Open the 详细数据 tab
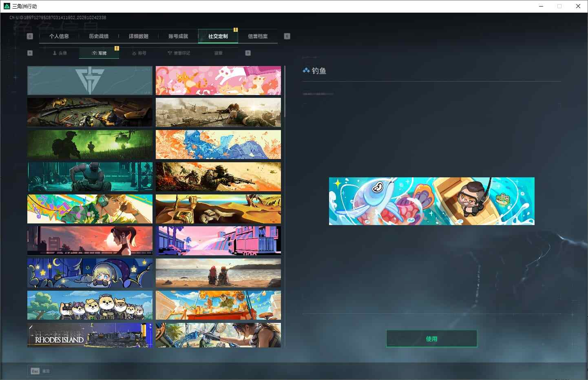Image resolution: width=588 pixels, height=380 pixels. click(x=139, y=36)
